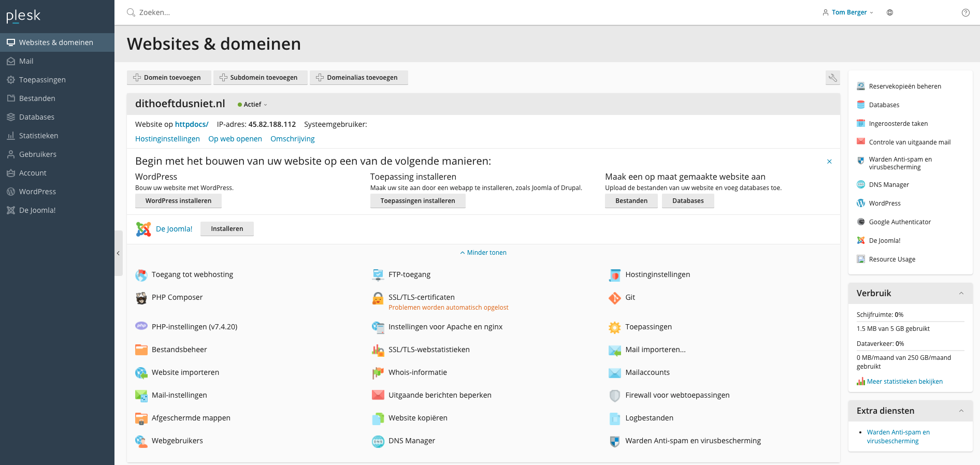The width and height of the screenshot is (980, 465).
Task: Click Meer statistieken bekijken link
Action: tap(905, 382)
